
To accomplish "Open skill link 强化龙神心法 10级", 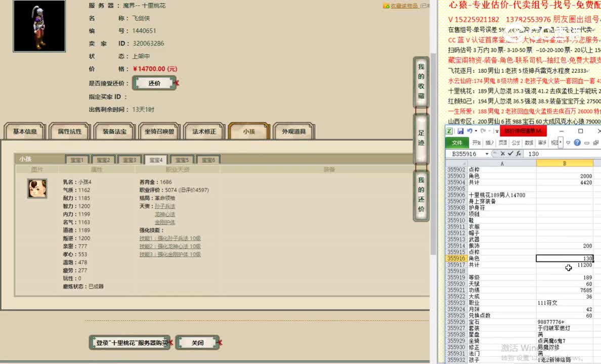I will [170, 246].
